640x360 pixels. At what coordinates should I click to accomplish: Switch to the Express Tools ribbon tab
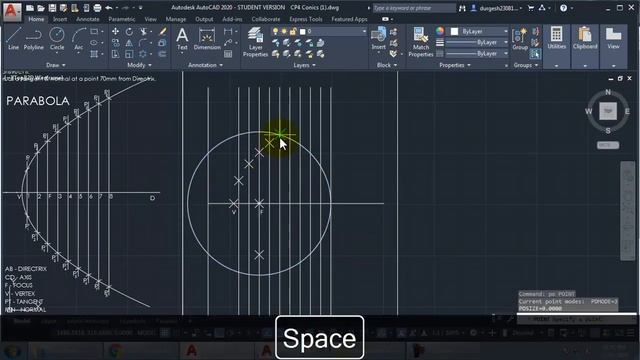[306, 19]
